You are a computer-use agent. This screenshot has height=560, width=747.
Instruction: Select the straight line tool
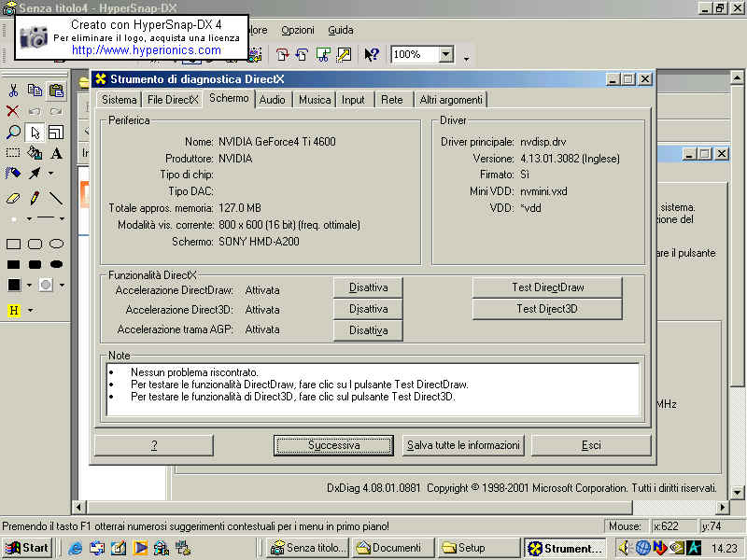pyautogui.click(x=56, y=198)
